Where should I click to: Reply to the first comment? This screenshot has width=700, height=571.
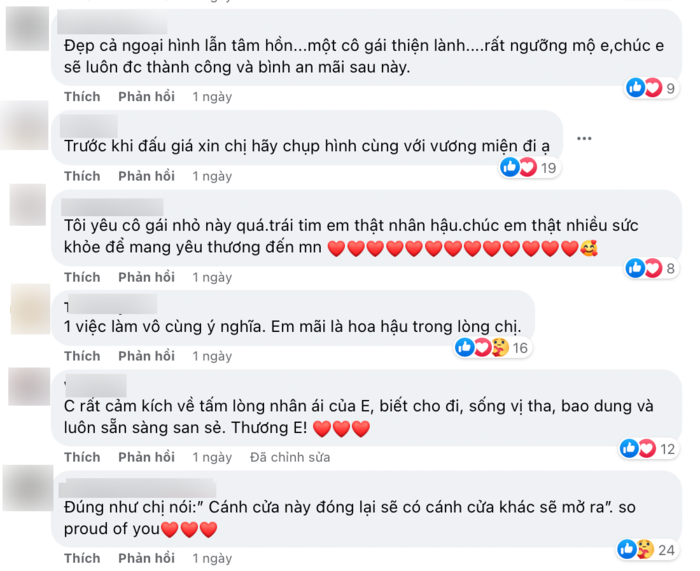[146, 97]
